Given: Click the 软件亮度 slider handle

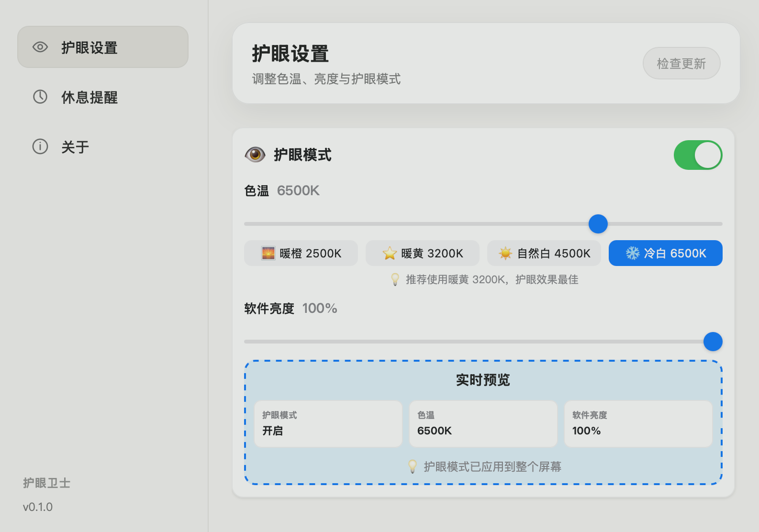Looking at the screenshot, I should click(x=713, y=342).
